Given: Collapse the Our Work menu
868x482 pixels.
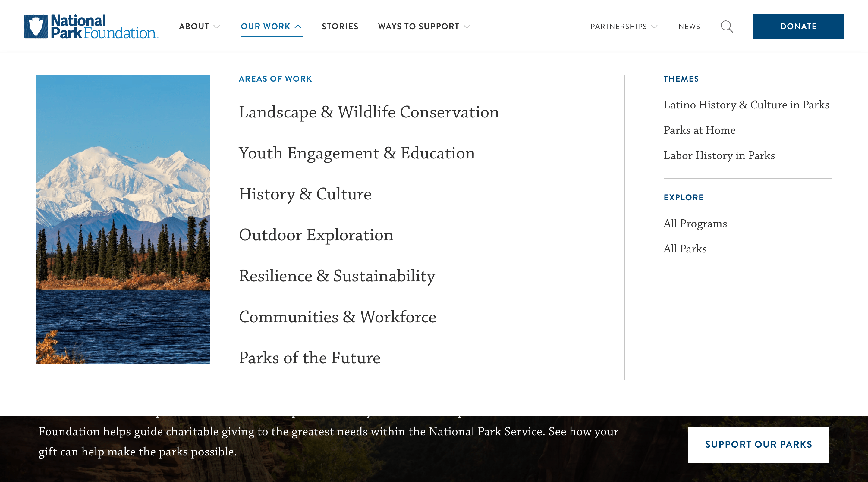Looking at the screenshot, I should [x=271, y=27].
